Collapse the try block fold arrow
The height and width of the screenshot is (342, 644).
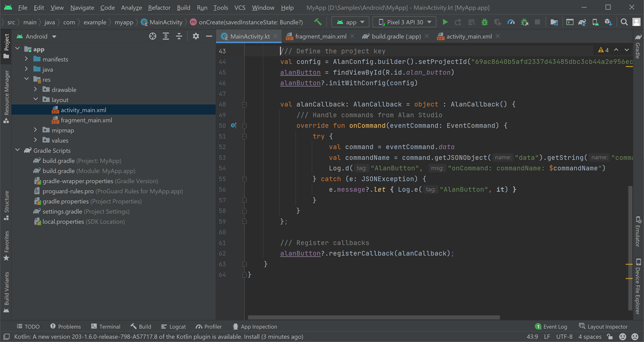coord(245,136)
